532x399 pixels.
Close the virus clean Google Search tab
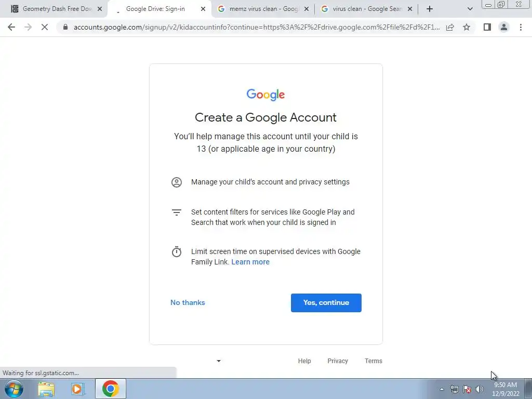[x=410, y=9]
